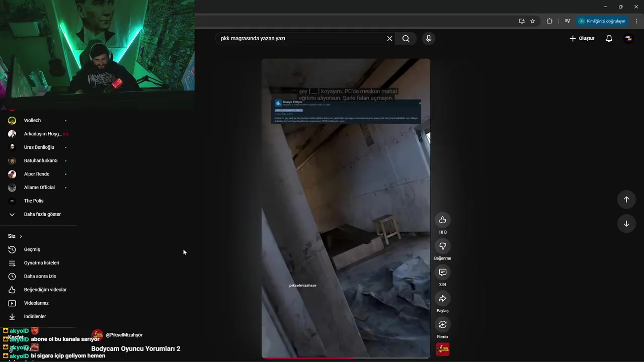
Task: Open Allame Official channel
Action: [x=38, y=188]
